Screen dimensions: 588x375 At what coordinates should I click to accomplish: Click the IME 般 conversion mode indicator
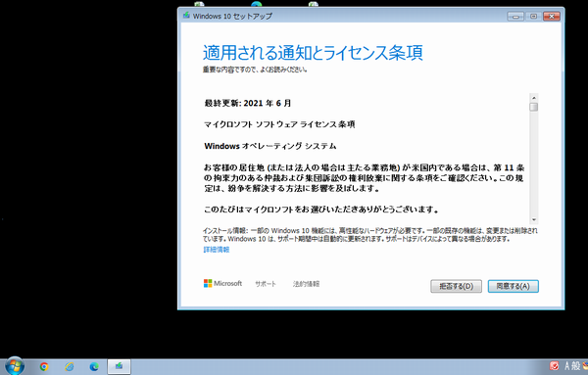tap(576, 365)
